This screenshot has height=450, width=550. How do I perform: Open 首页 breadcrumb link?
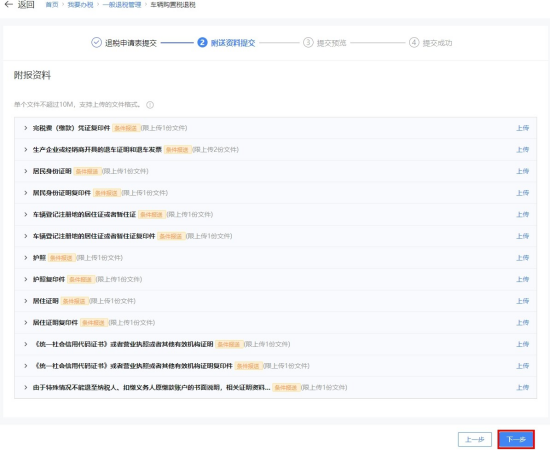(52, 5)
